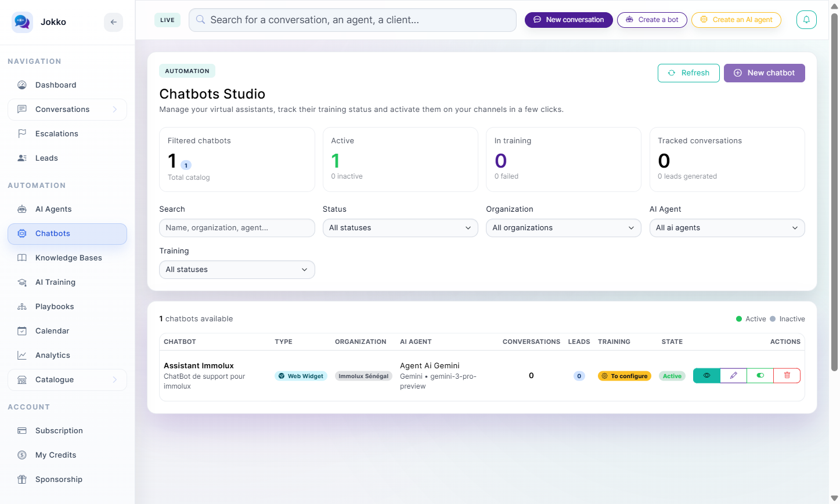Refresh the chatbots list
The width and height of the screenshot is (840, 504).
tap(688, 73)
